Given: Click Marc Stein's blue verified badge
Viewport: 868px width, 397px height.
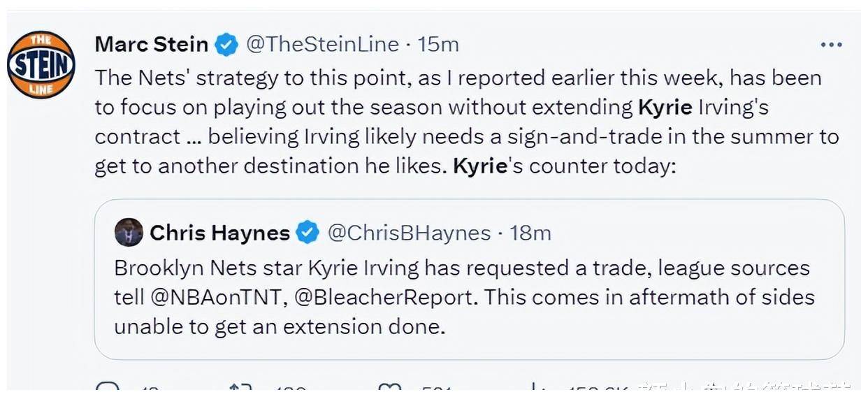Looking at the screenshot, I should click(x=226, y=45).
